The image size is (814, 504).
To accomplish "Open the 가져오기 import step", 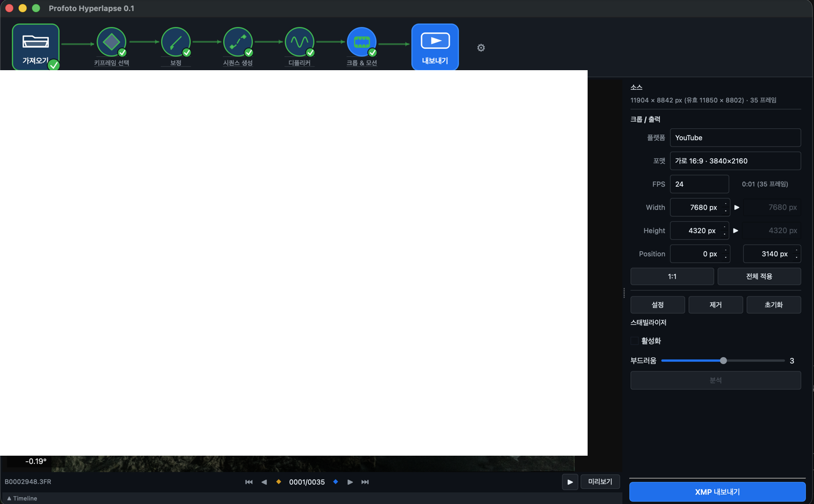I will [x=36, y=47].
